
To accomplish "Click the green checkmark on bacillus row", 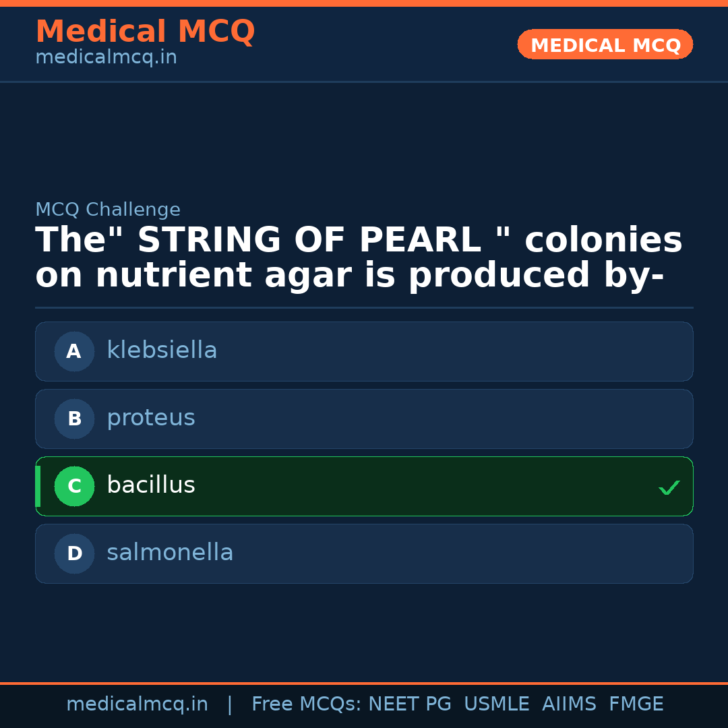I will (669, 487).
